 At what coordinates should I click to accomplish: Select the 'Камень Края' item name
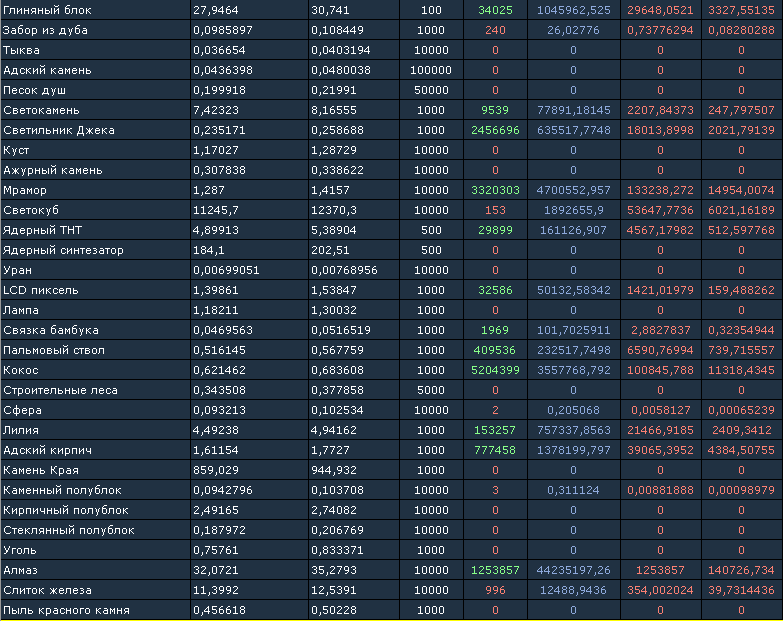(41, 470)
